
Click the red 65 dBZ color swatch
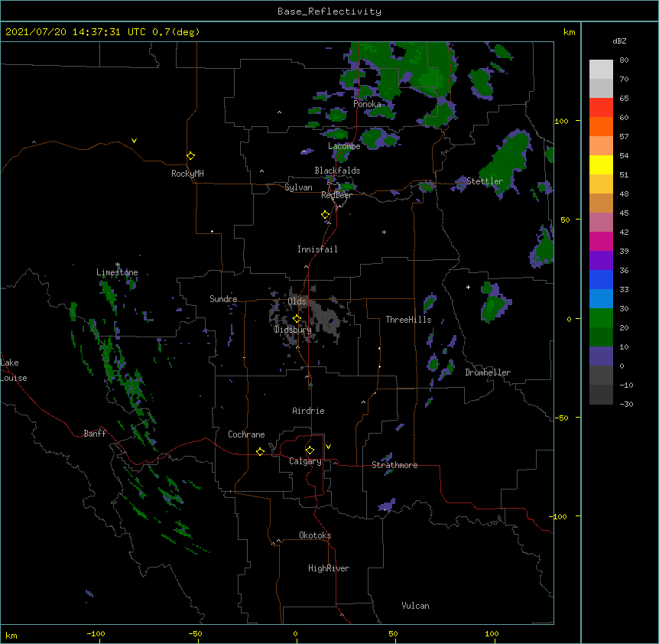[601, 108]
